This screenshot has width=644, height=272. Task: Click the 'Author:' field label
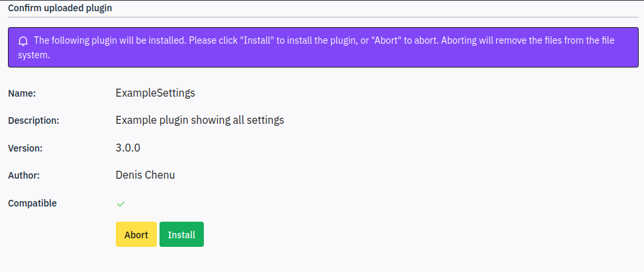(x=24, y=176)
